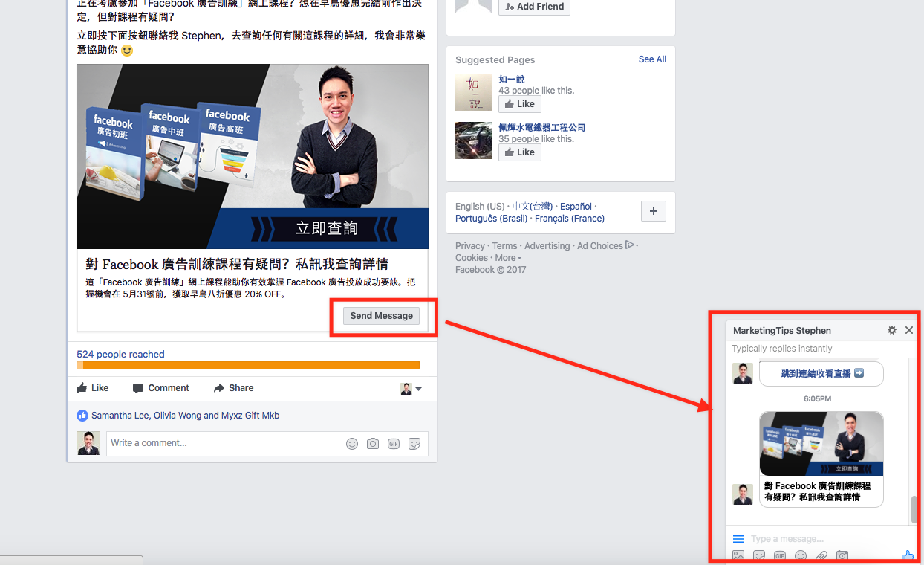
Task: Click the 6:05PM timestamp in chat
Action: [x=817, y=399]
